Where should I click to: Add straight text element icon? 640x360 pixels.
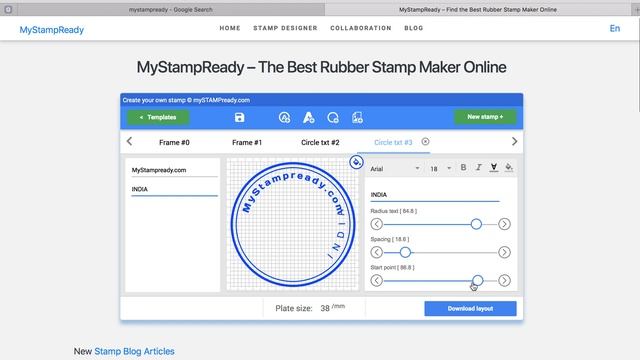point(309,118)
